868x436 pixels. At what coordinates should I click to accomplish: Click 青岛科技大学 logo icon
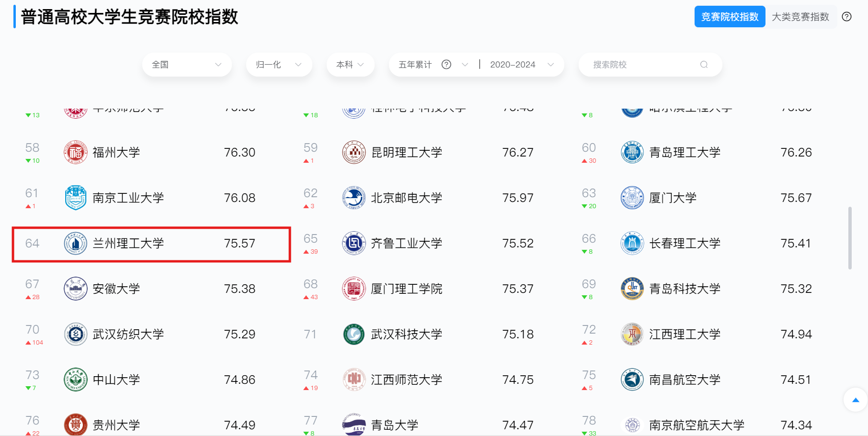pos(632,289)
